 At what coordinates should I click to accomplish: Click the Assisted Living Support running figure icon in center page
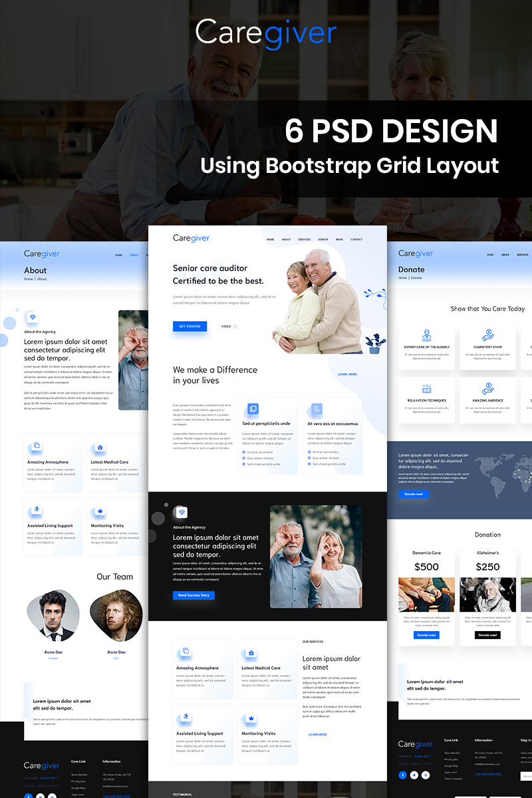tap(186, 717)
